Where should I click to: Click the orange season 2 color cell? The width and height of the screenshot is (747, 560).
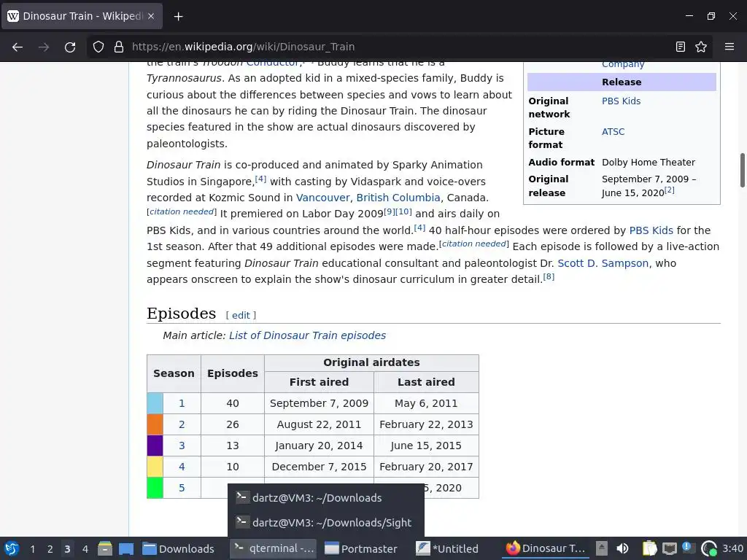tap(155, 424)
